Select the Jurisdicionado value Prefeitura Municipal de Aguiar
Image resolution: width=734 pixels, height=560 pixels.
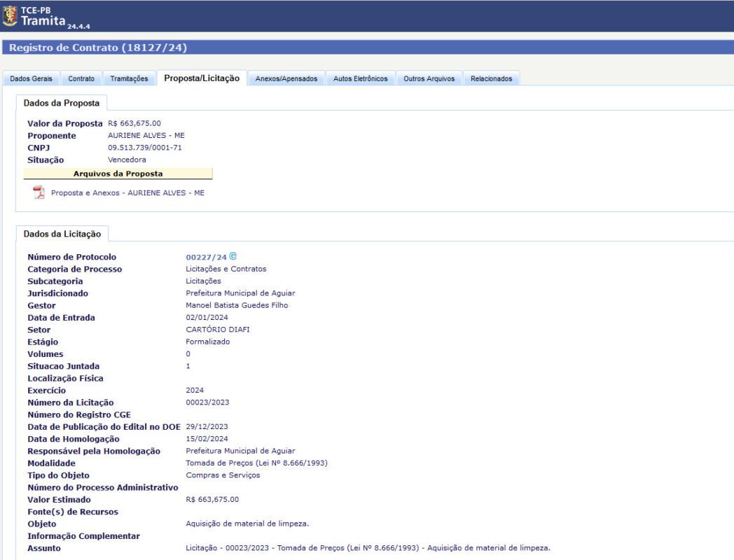point(241,293)
